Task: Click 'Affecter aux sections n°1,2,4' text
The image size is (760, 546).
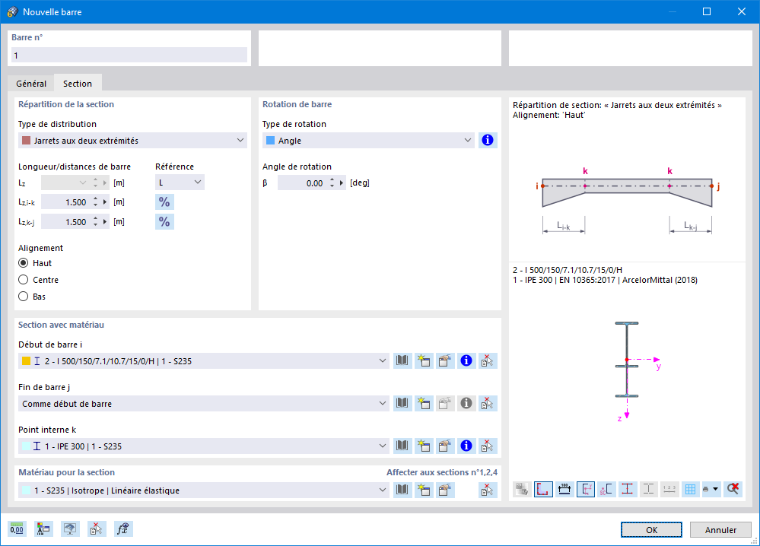Action: pos(442,472)
